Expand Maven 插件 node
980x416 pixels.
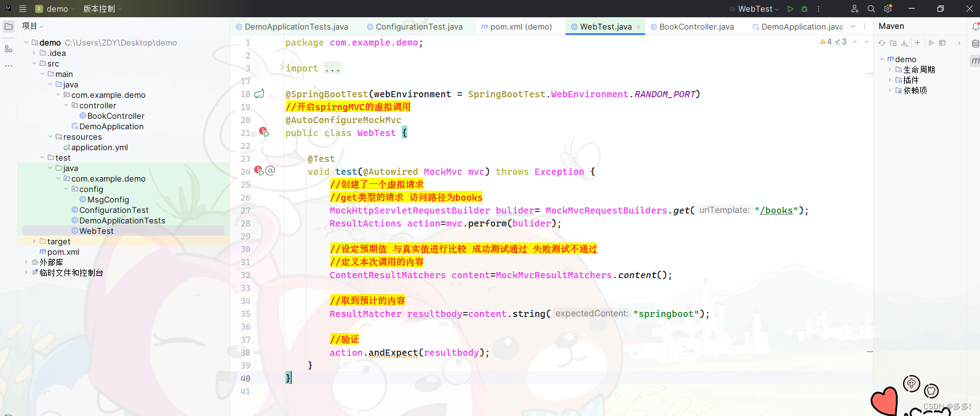click(890, 80)
